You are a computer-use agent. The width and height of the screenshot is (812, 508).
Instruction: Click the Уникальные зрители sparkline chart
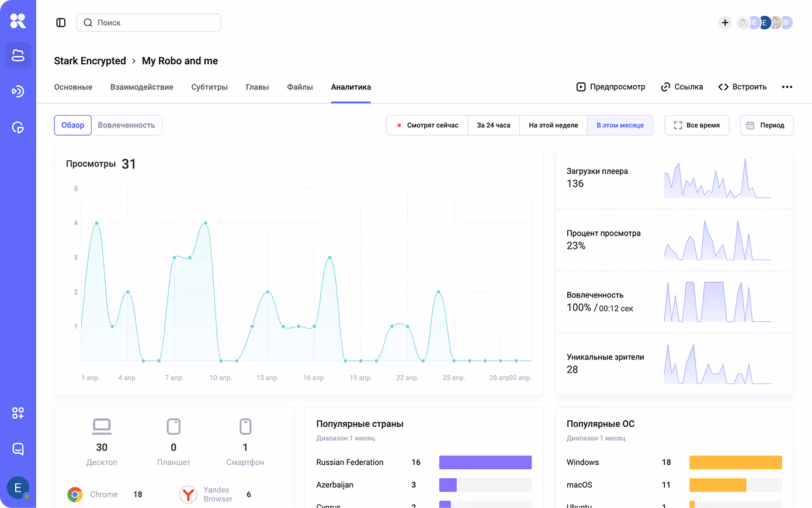coord(717,364)
